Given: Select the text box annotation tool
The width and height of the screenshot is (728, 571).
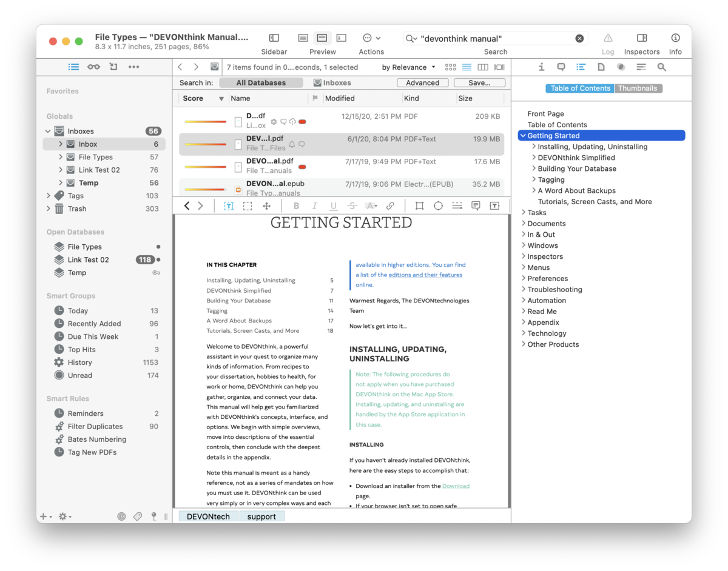Looking at the screenshot, I should point(494,206).
